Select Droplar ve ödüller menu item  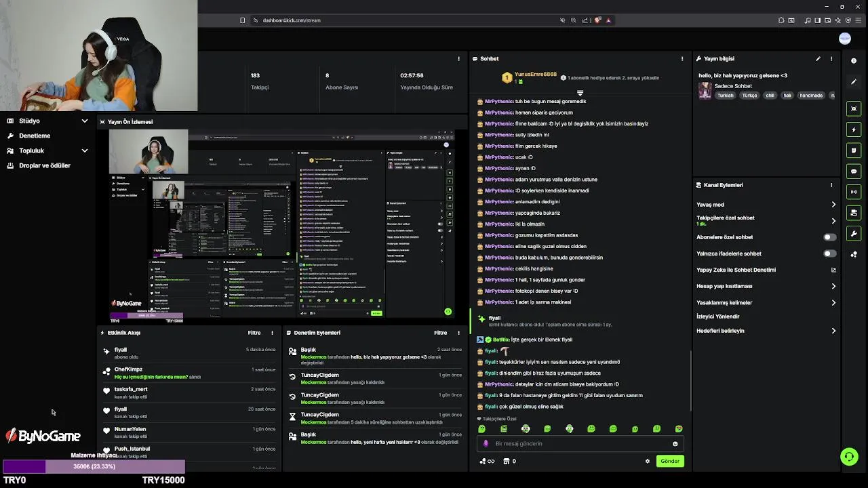click(x=45, y=166)
